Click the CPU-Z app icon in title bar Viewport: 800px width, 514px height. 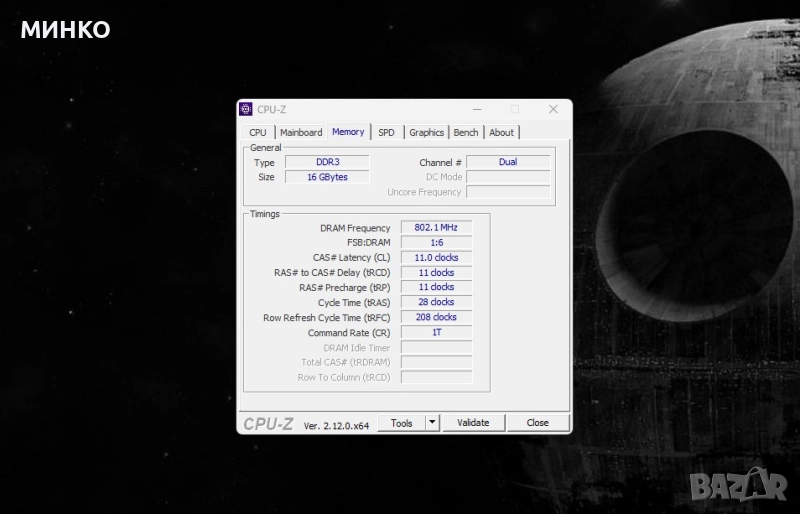pyautogui.click(x=246, y=109)
